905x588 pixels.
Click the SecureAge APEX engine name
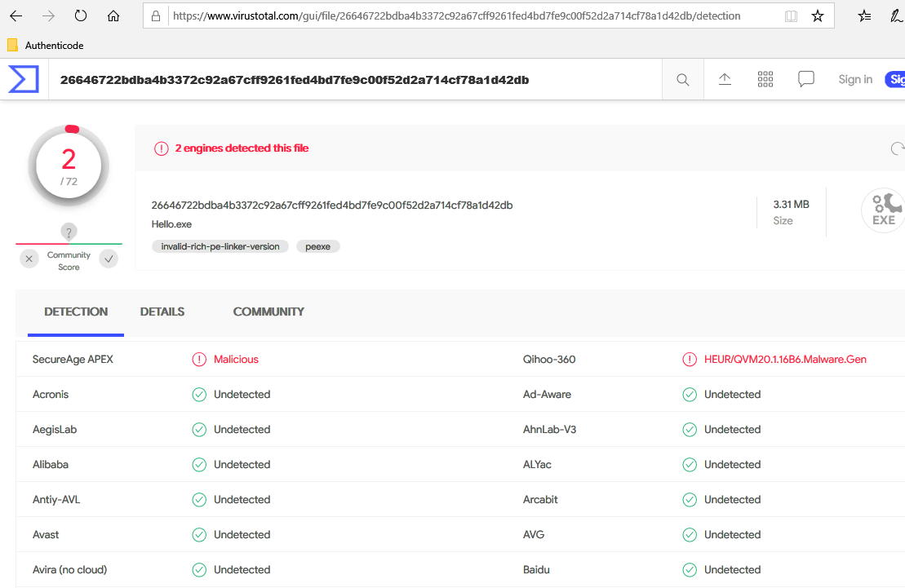(x=73, y=360)
